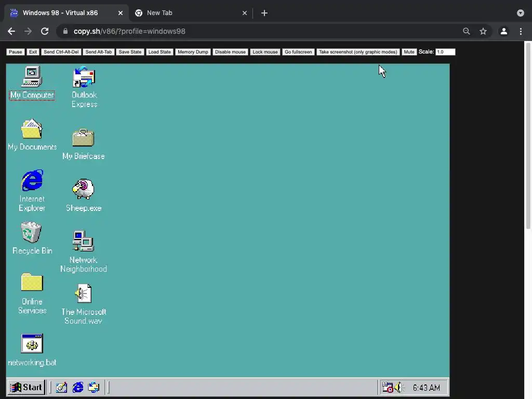
Task: Click the Save State button
Action: pos(130,52)
